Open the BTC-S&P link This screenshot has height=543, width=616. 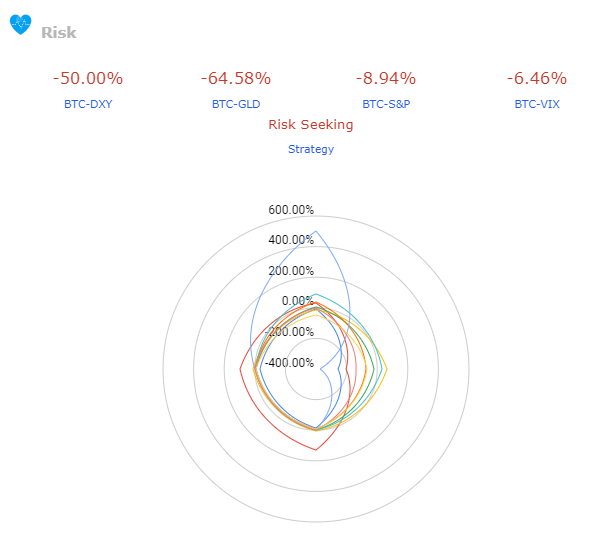[386, 104]
